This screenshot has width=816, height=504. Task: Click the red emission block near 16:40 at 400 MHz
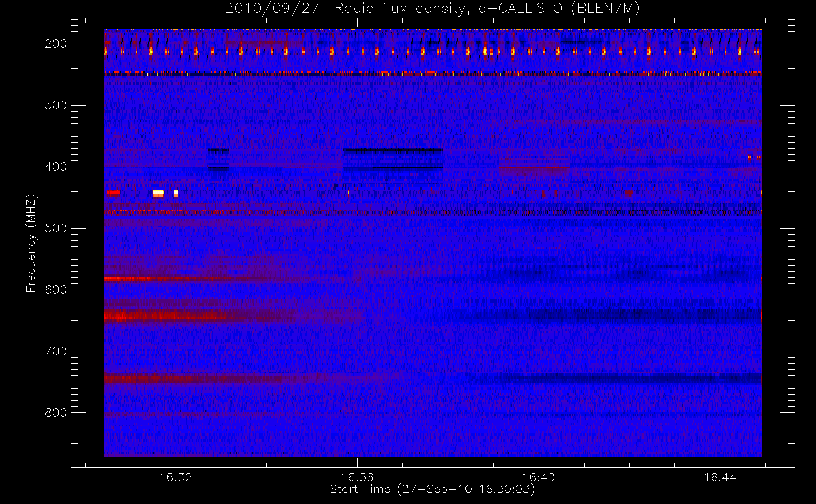click(534, 167)
